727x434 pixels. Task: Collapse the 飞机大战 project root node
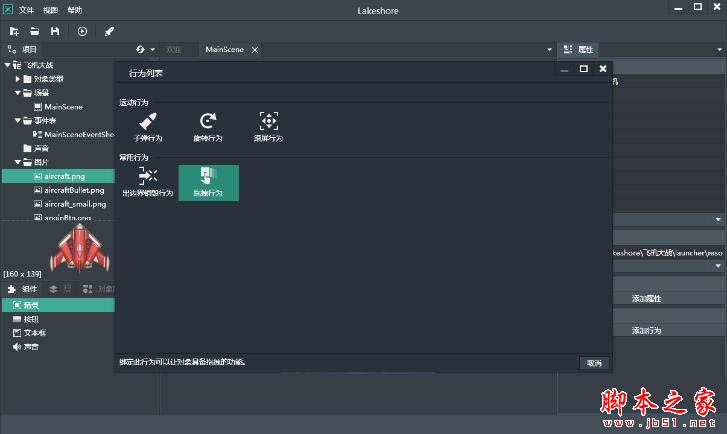pos(7,65)
